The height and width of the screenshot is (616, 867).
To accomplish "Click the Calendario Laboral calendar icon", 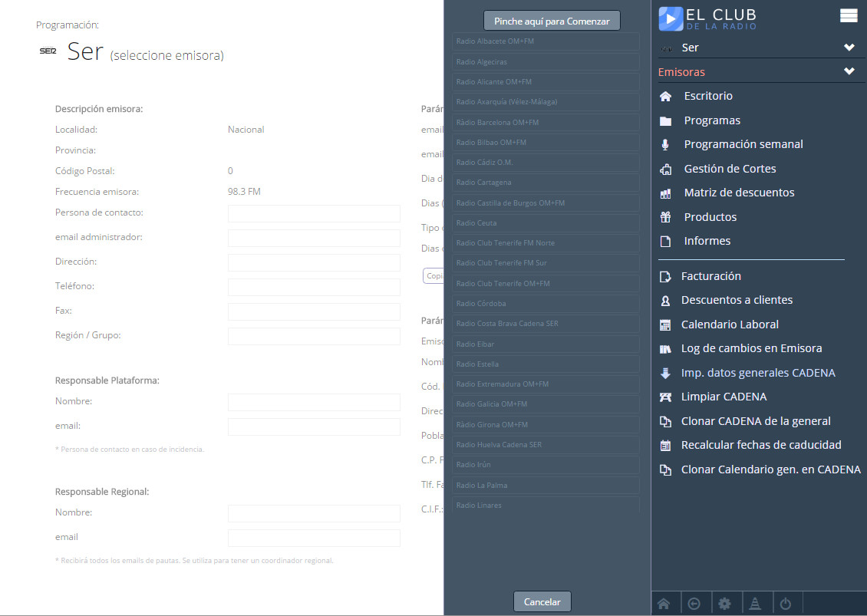I will [x=665, y=324].
